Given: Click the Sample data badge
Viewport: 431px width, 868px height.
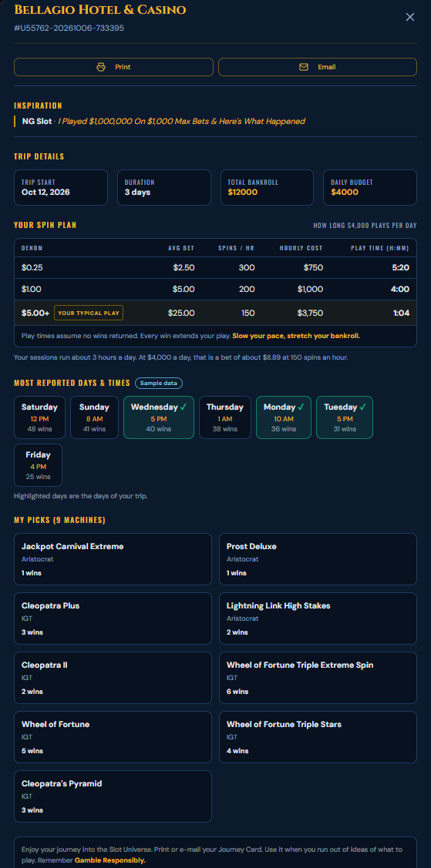Looking at the screenshot, I should tap(158, 383).
